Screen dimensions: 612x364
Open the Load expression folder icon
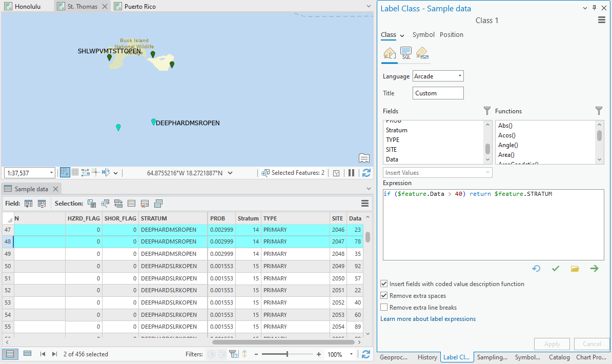pos(575,268)
